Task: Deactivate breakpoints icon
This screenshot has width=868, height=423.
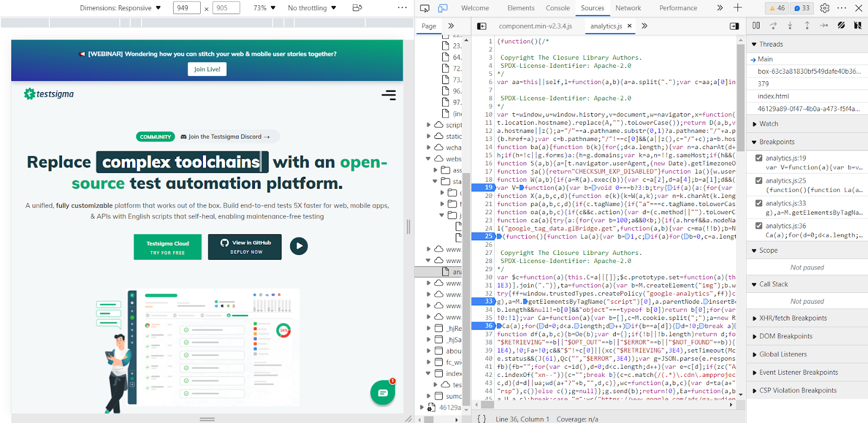Action: pyautogui.click(x=841, y=25)
